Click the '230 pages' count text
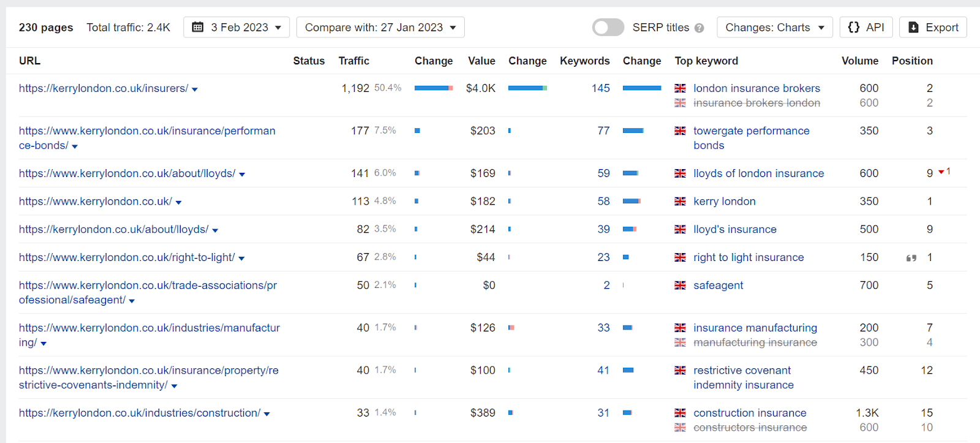 coord(46,28)
